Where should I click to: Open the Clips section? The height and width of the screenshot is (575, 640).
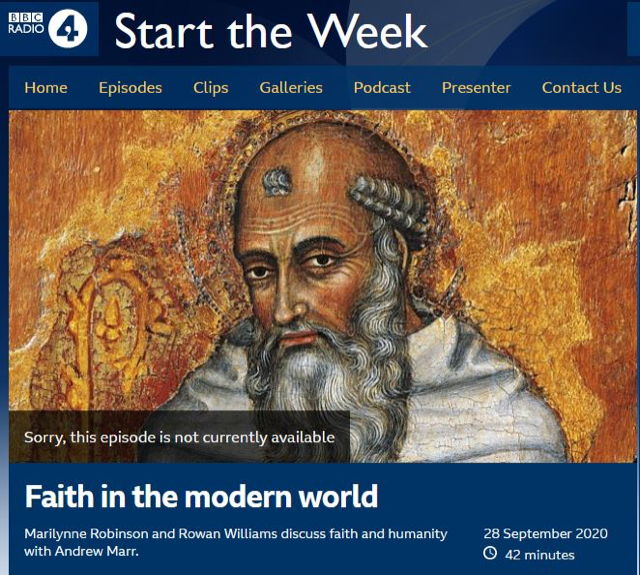[211, 88]
